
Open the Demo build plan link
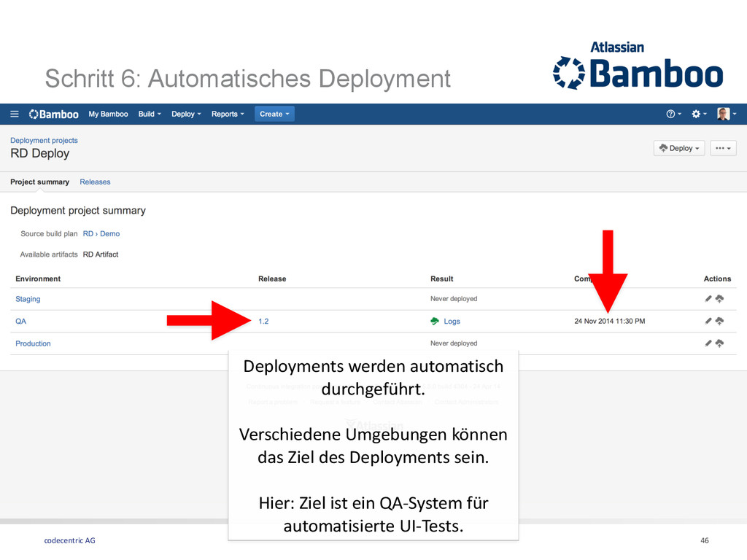pos(110,234)
